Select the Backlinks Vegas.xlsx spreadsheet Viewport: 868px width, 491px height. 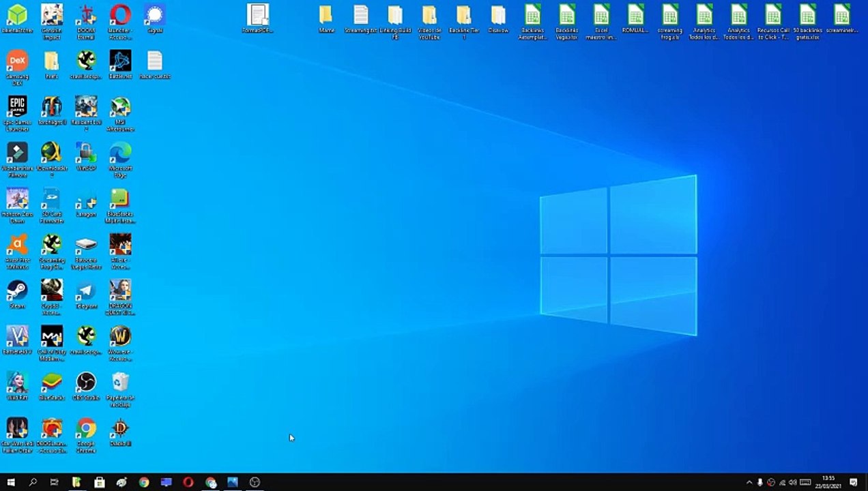click(566, 20)
